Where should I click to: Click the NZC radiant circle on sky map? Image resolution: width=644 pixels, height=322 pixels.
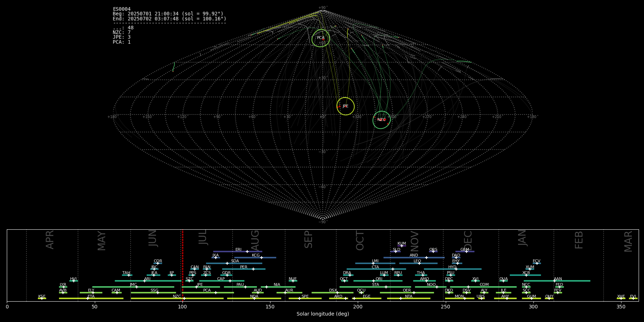pos(382,120)
